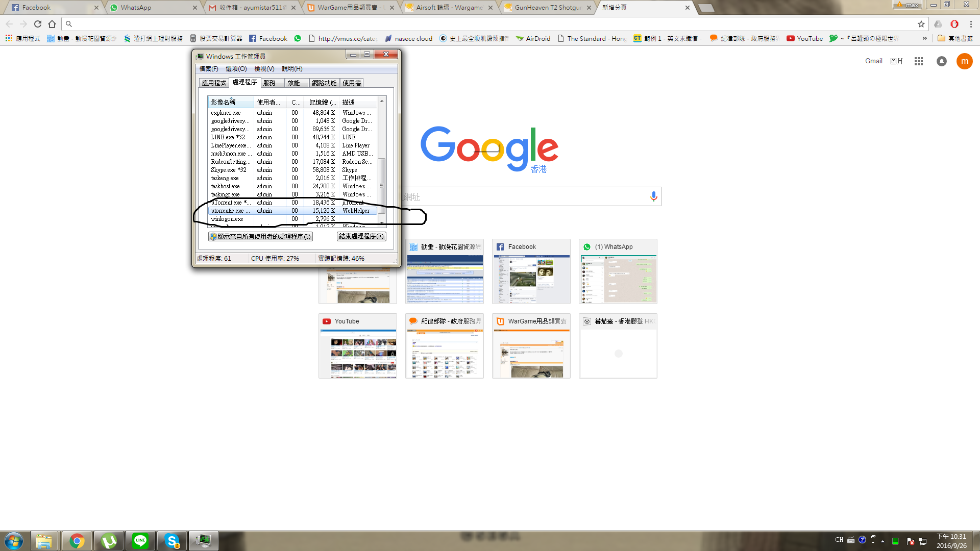This screenshot has width=980, height=551.
Task: Open the LINE app on taskbar
Action: tap(140, 541)
